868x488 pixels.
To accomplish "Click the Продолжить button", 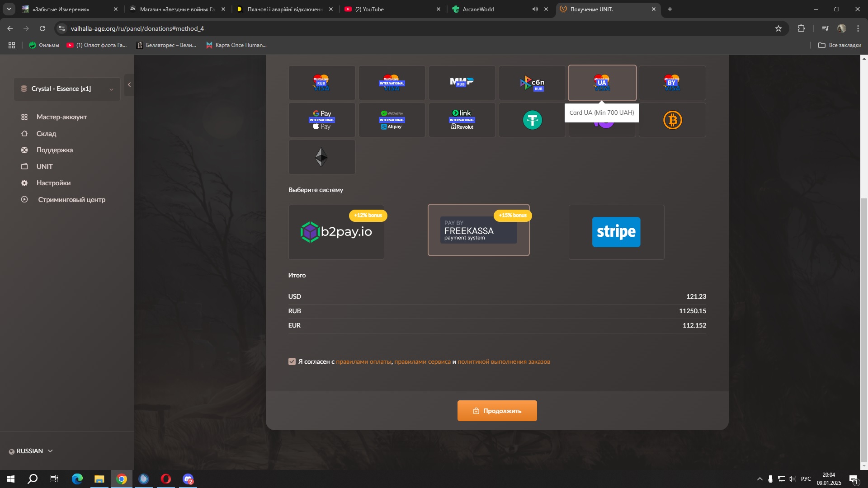I will click(497, 411).
